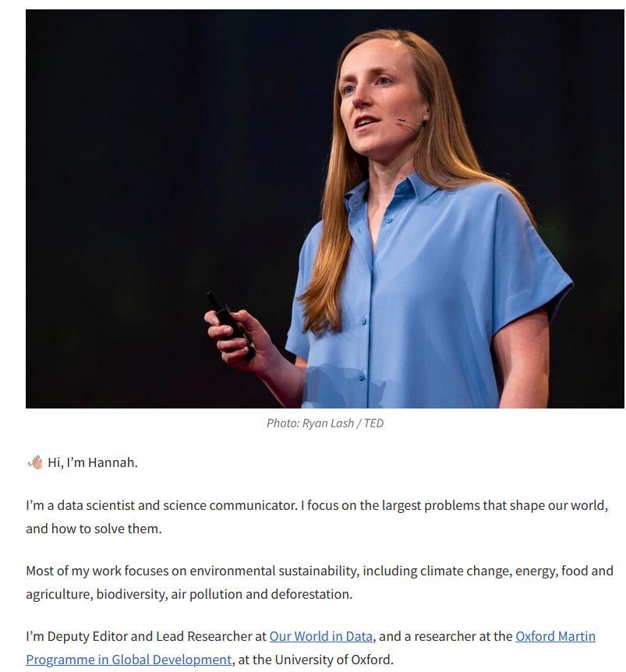The height and width of the screenshot is (672, 626).
Task: Open the Our World in Data link
Action: [x=320, y=636]
